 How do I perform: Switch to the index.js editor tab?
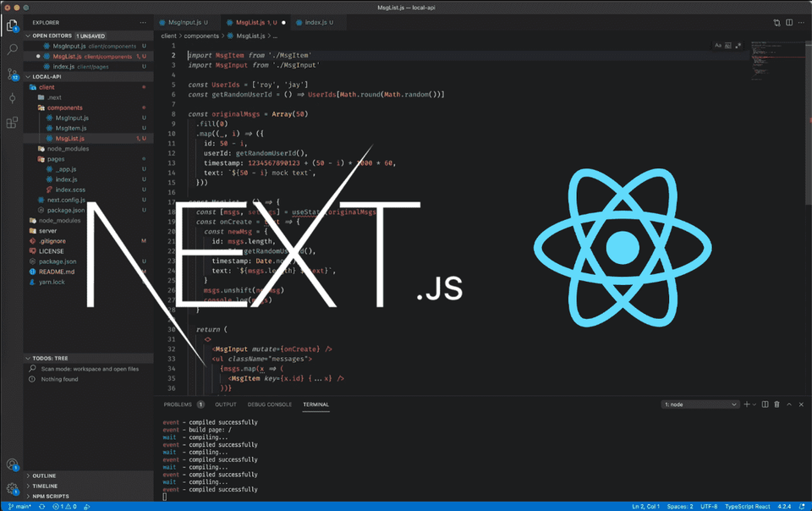click(317, 22)
